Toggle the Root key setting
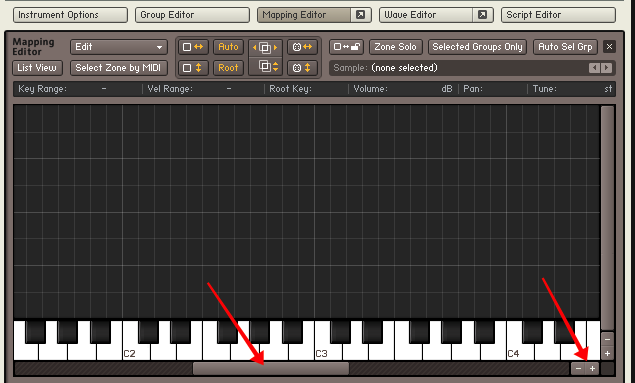635x383 pixels. (228, 68)
